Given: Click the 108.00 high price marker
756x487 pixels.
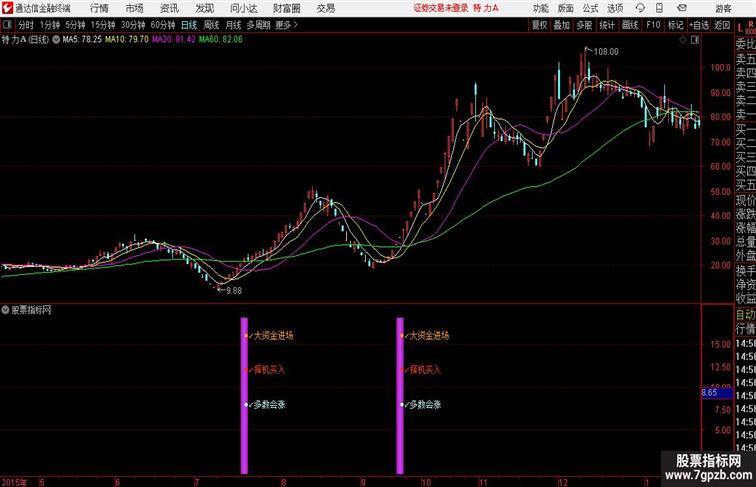Looking at the screenshot, I should click(606, 52).
